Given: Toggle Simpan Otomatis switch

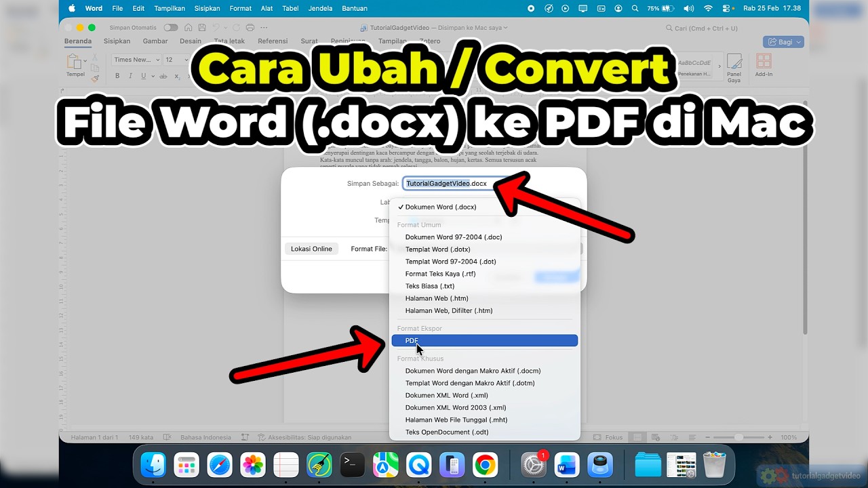Looking at the screenshot, I should 171,28.
